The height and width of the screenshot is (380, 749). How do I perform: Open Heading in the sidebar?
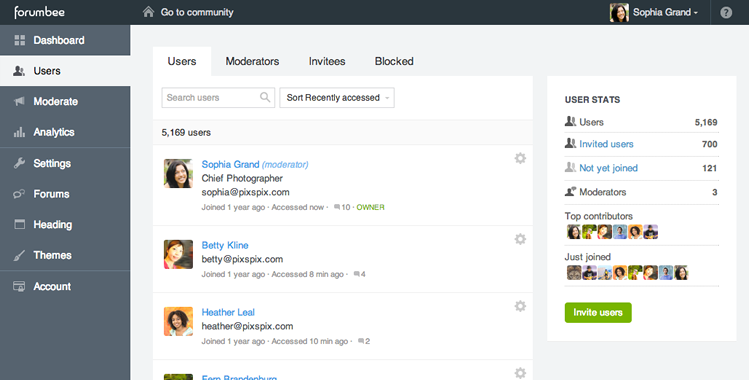coord(65,224)
